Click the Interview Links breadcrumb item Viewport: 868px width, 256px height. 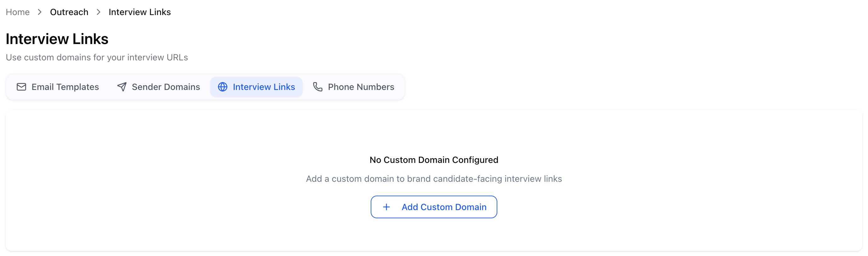tap(140, 12)
